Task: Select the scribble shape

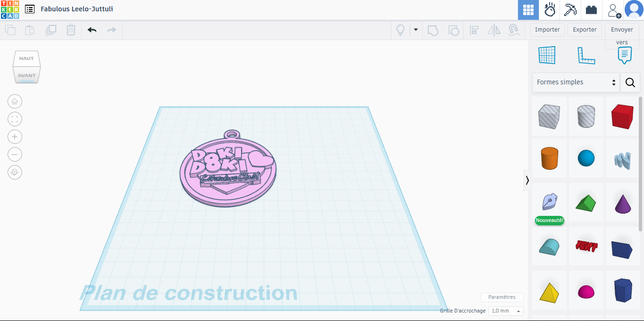Action: (x=622, y=160)
